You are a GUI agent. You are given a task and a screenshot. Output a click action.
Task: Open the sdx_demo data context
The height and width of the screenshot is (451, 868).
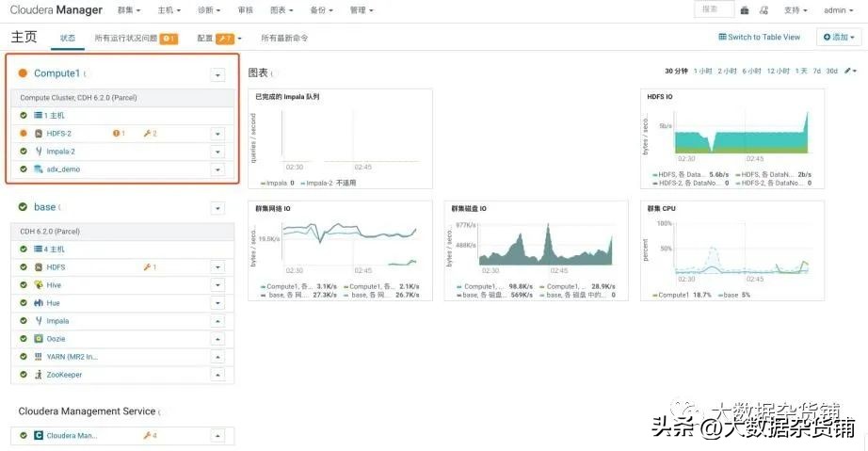coord(63,169)
